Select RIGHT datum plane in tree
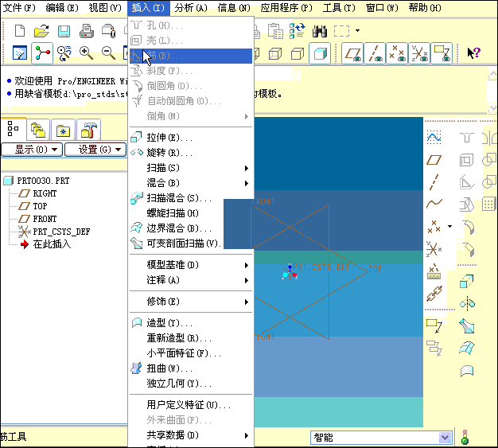Screen dimensions: 498x448 pyautogui.click(x=45, y=193)
